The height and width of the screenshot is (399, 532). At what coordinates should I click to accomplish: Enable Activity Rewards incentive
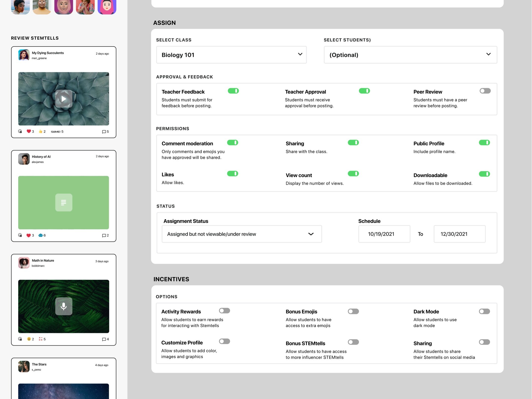coord(225,311)
